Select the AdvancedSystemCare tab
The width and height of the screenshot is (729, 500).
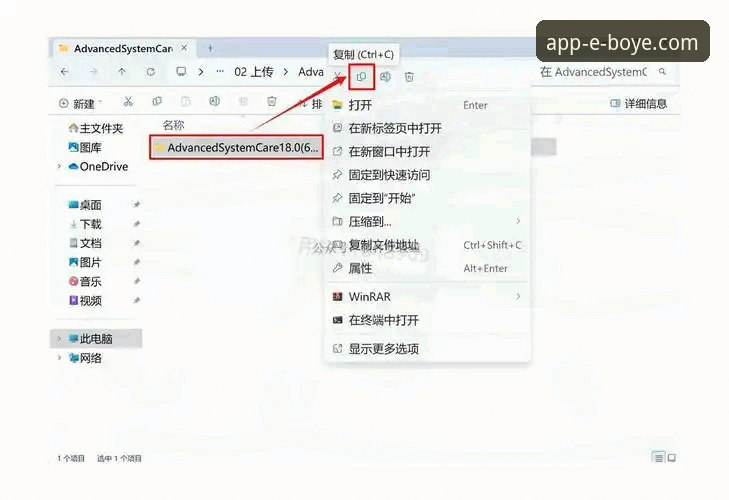coord(123,48)
